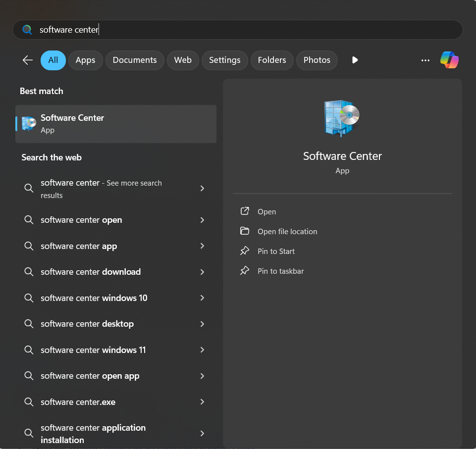Click the large Software Center icon in preview
The image size is (476, 449).
[x=342, y=118]
